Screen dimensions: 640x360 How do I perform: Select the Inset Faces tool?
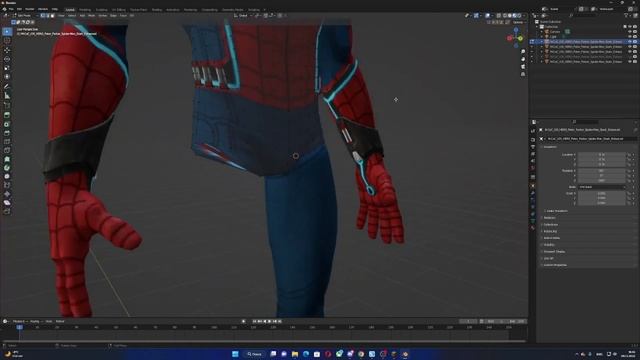coord(7,124)
